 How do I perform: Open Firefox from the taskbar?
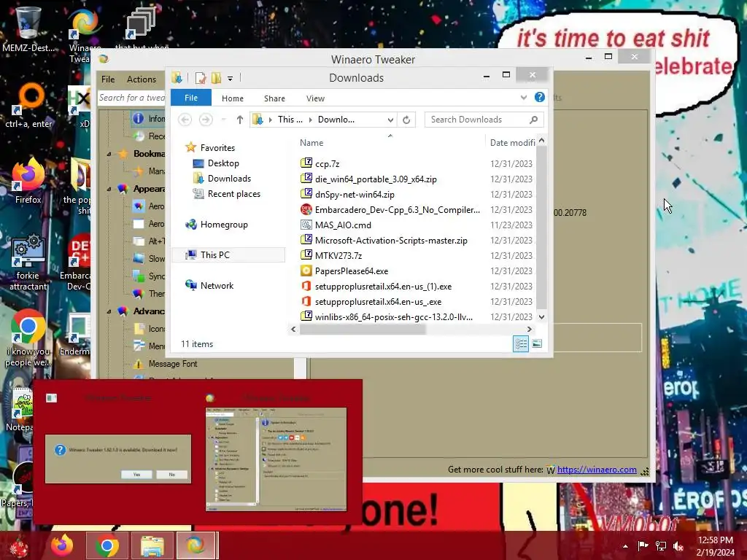[x=62, y=545]
